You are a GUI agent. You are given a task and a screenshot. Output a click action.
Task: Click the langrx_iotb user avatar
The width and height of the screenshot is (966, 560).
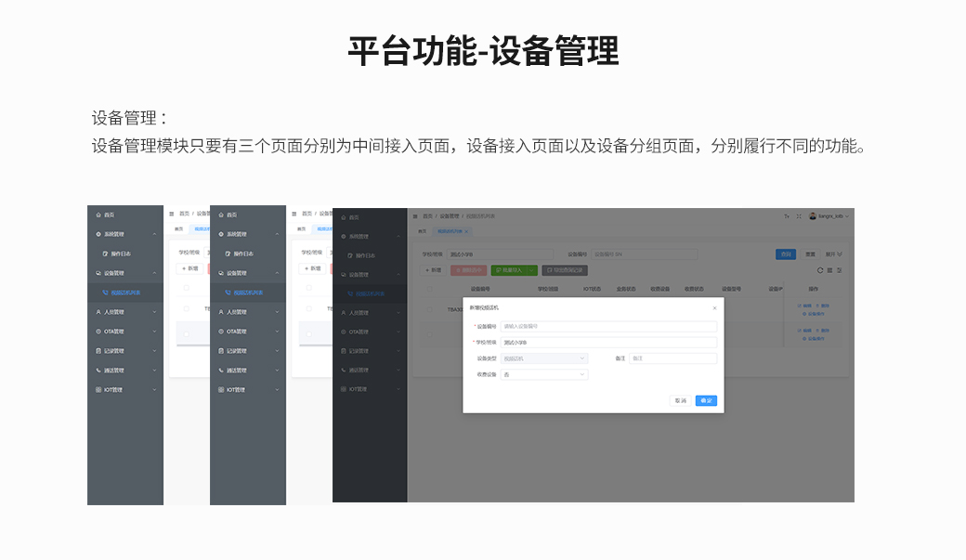pyautogui.click(x=813, y=215)
